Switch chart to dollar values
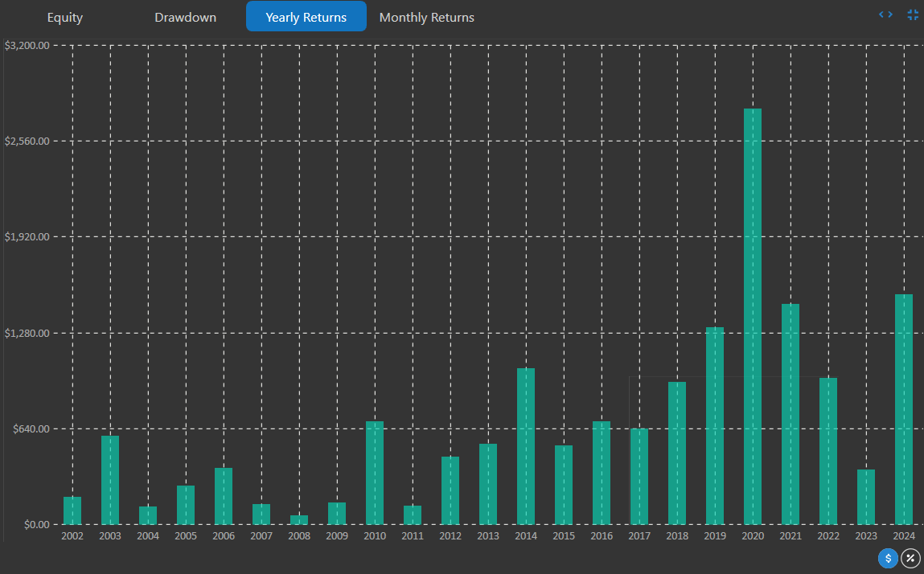The width and height of the screenshot is (924, 574). (x=888, y=557)
